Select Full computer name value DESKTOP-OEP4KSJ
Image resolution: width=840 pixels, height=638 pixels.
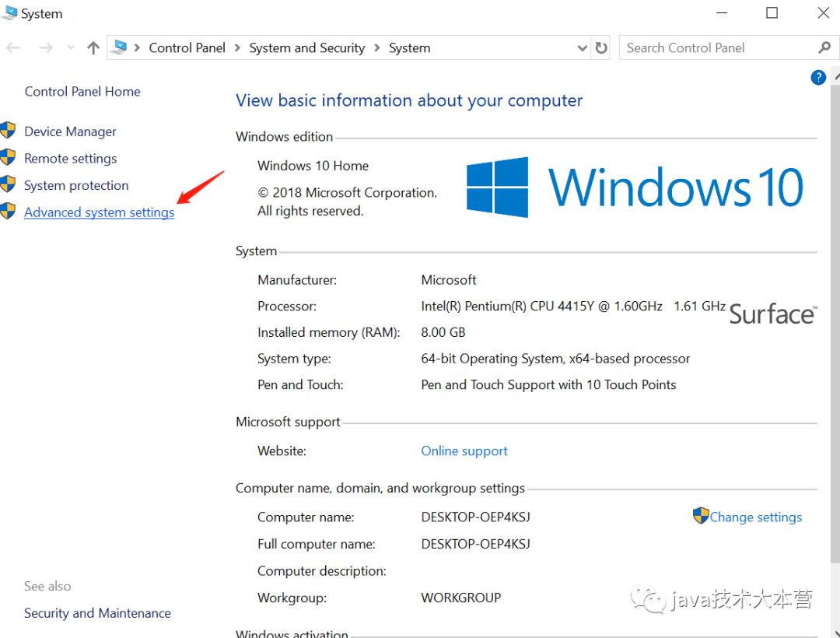tap(476, 545)
